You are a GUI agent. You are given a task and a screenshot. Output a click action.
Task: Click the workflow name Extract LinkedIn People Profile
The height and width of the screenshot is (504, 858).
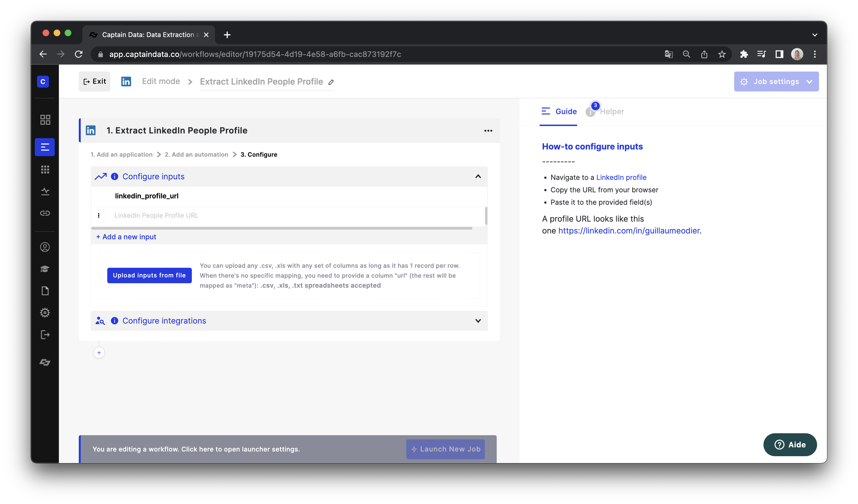[261, 82]
